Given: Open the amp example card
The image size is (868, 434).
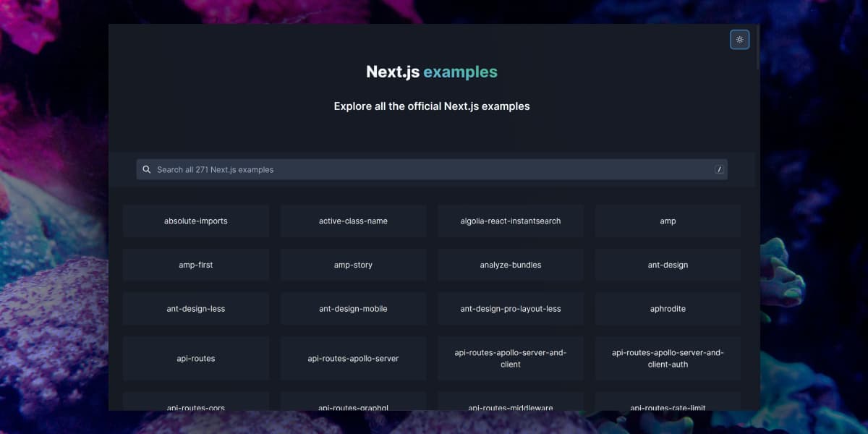Looking at the screenshot, I should tap(668, 221).
